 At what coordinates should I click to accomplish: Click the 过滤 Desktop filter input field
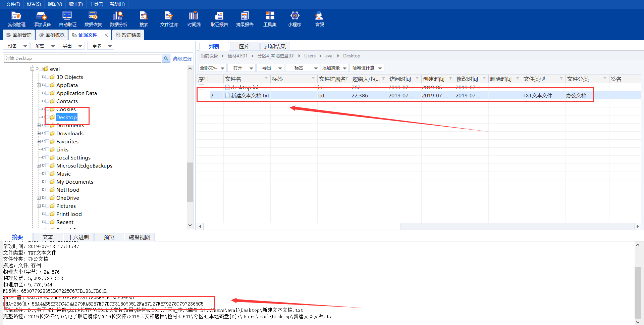pyautogui.click(x=83, y=58)
